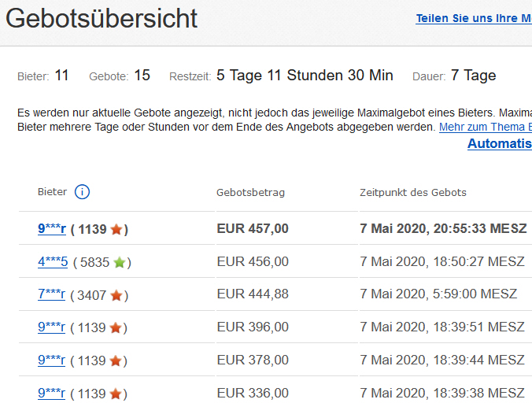The width and height of the screenshot is (532, 403).
Task: Click the 'Zeitpunkt des Gebots' column header
Action: pos(412,192)
